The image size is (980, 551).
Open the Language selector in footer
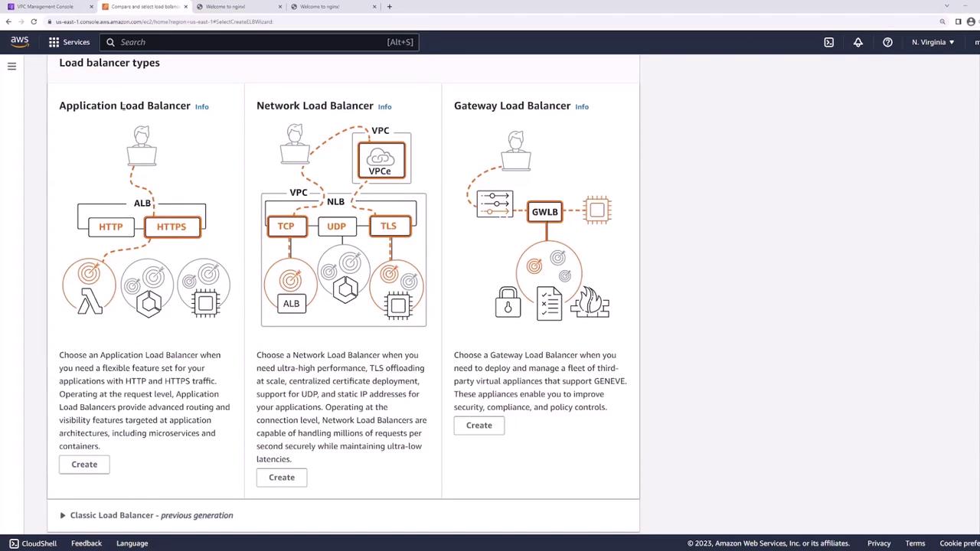[x=132, y=543]
